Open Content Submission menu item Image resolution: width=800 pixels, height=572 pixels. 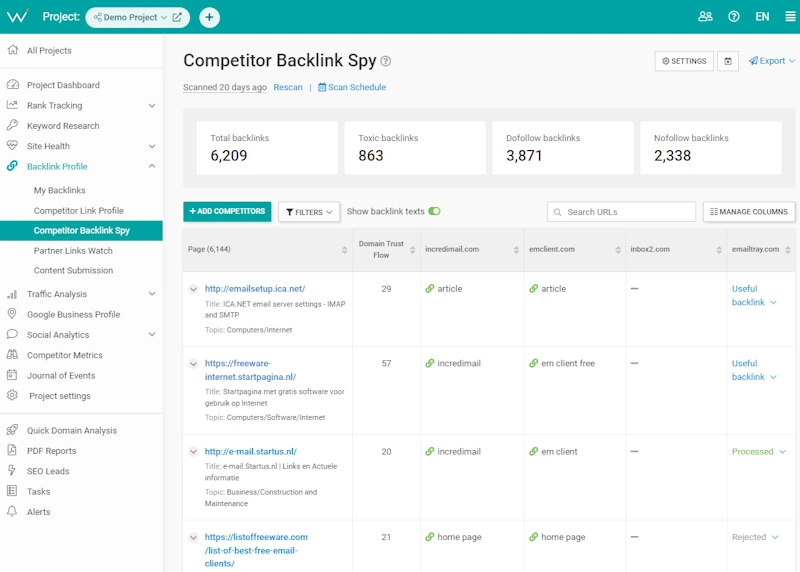(x=73, y=270)
